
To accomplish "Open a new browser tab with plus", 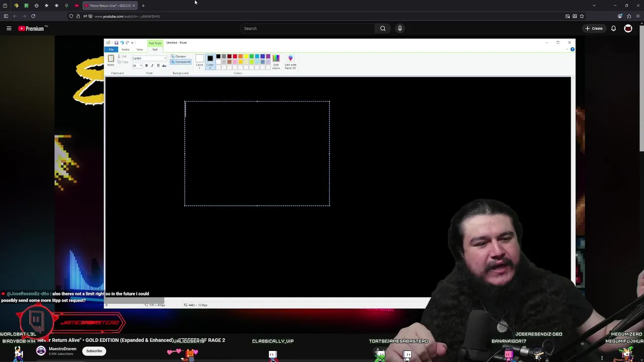I will click(x=143, y=6).
